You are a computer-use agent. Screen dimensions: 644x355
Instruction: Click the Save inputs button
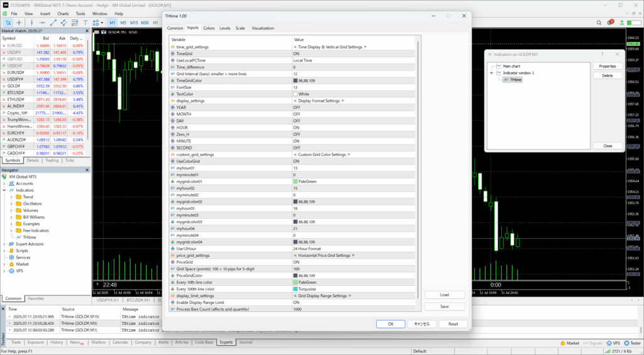pyautogui.click(x=445, y=307)
